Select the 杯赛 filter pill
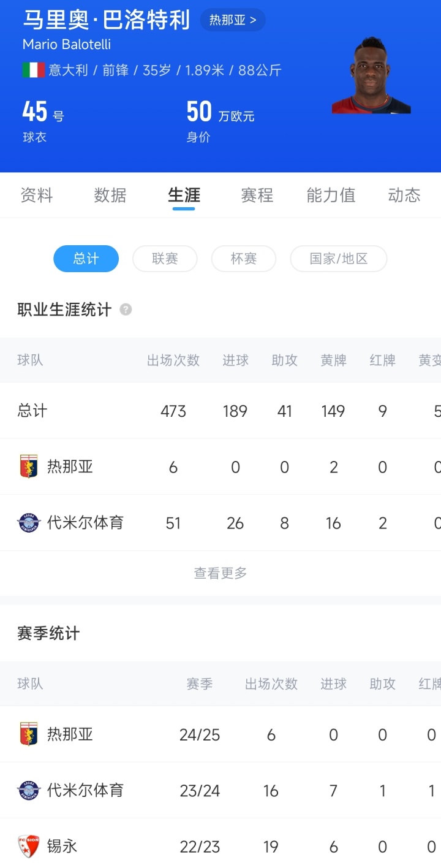The width and height of the screenshot is (441, 868). [x=243, y=259]
